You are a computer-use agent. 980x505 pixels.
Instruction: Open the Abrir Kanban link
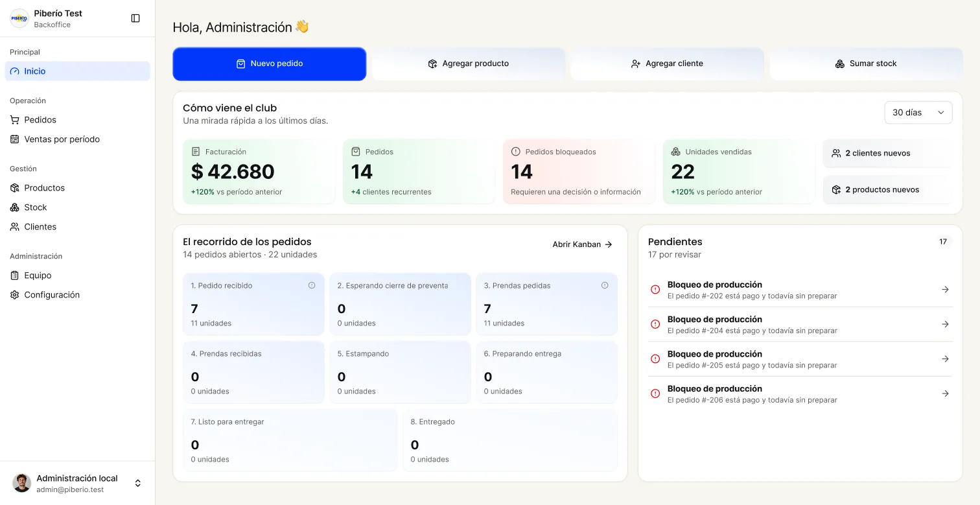(582, 244)
